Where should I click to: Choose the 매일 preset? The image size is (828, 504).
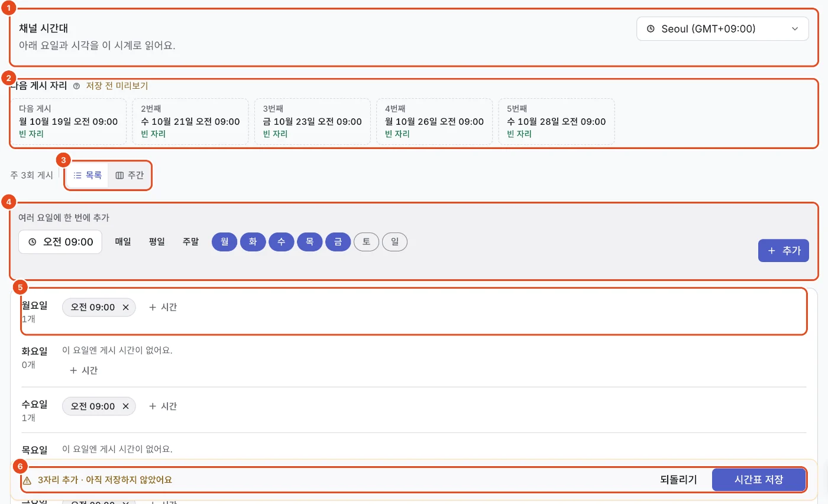(x=123, y=242)
